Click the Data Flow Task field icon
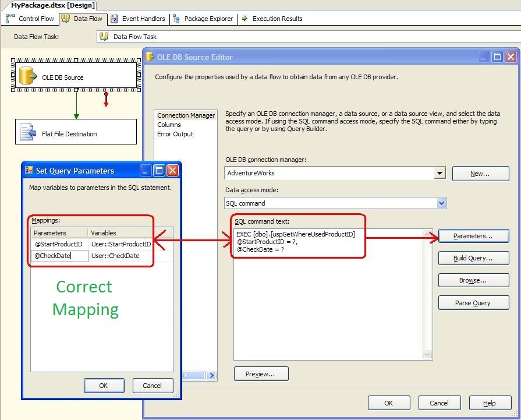The width and height of the screenshot is (521, 420). point(104,37)
